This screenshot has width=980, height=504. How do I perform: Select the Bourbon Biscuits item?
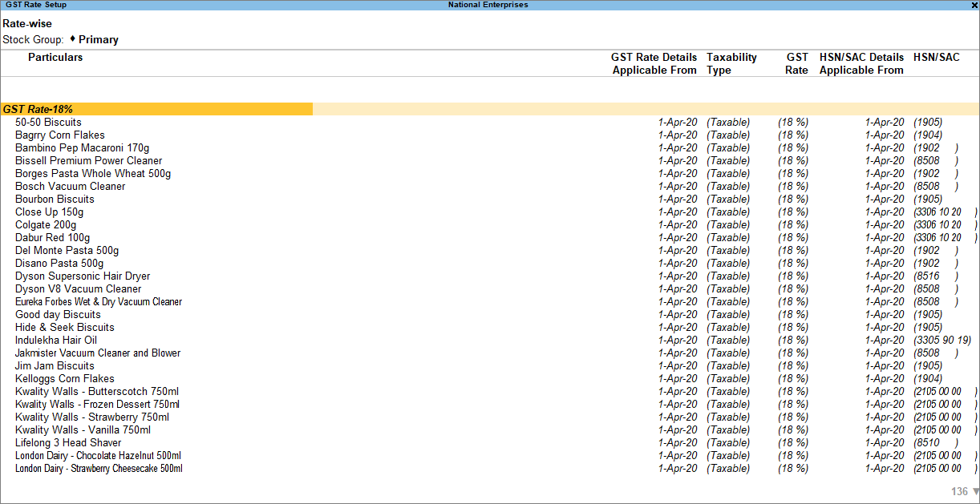55,199
